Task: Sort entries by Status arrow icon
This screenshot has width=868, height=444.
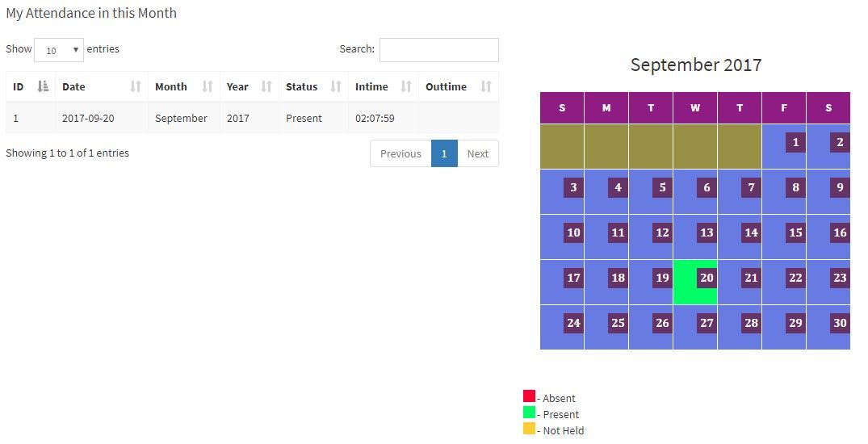Action: 335,86
